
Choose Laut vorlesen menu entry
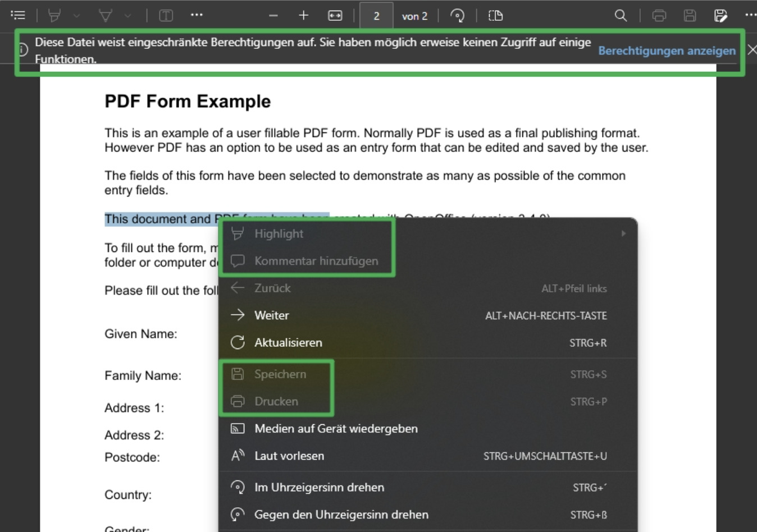click(x=289, y=456)
